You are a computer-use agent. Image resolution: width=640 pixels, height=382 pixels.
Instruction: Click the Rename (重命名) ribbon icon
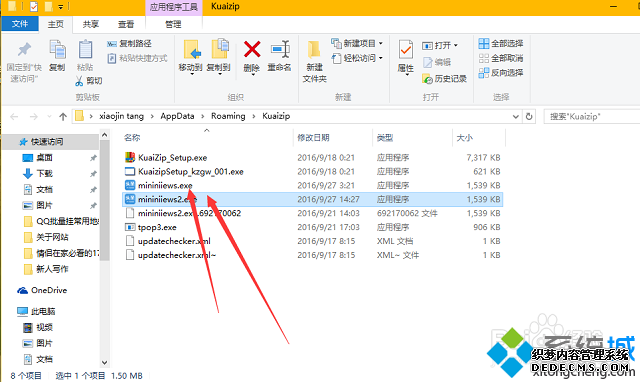(x=280, y=50)
